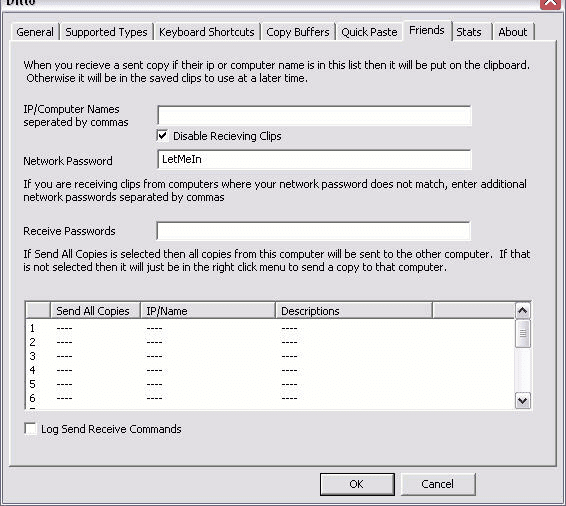This screenshot has width=566, height=506.
Task: View the Stats tab
Action: [469, 32]
